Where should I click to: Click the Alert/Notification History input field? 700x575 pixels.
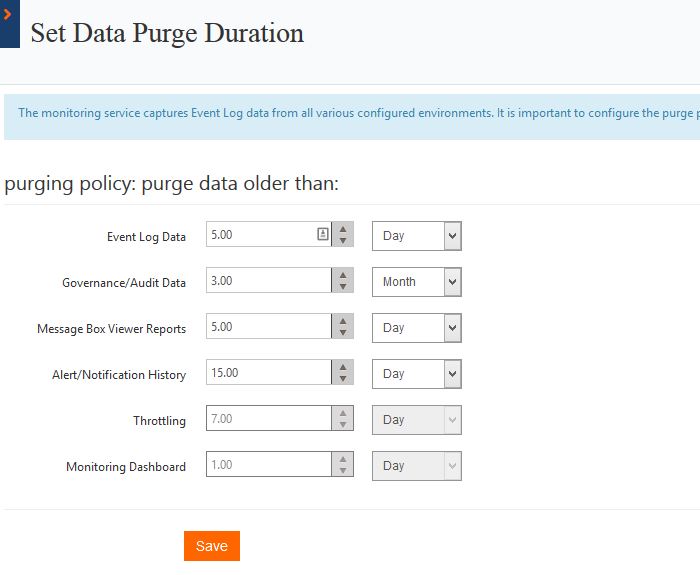coord(268,374)
